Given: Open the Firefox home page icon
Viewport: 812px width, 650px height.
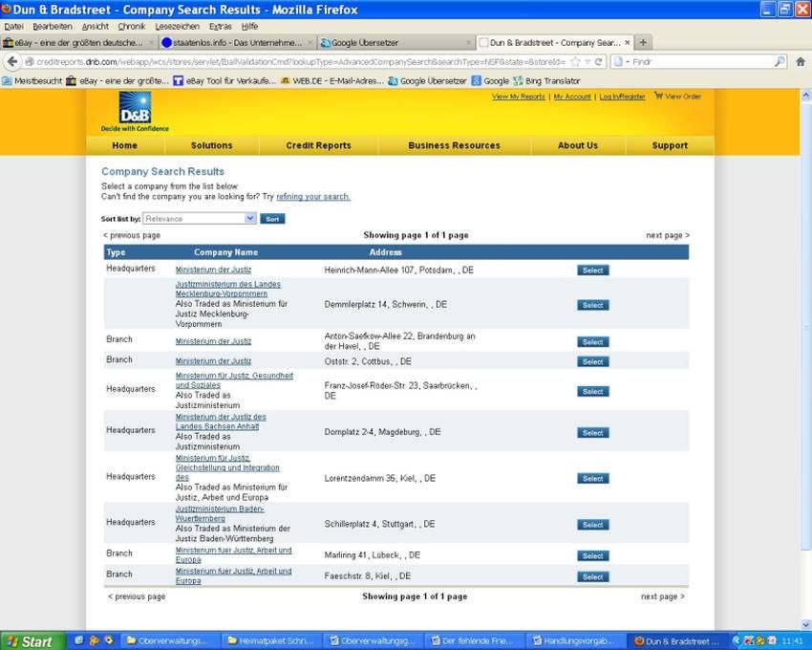Looking at the screenshot, I should coord(801,62).
